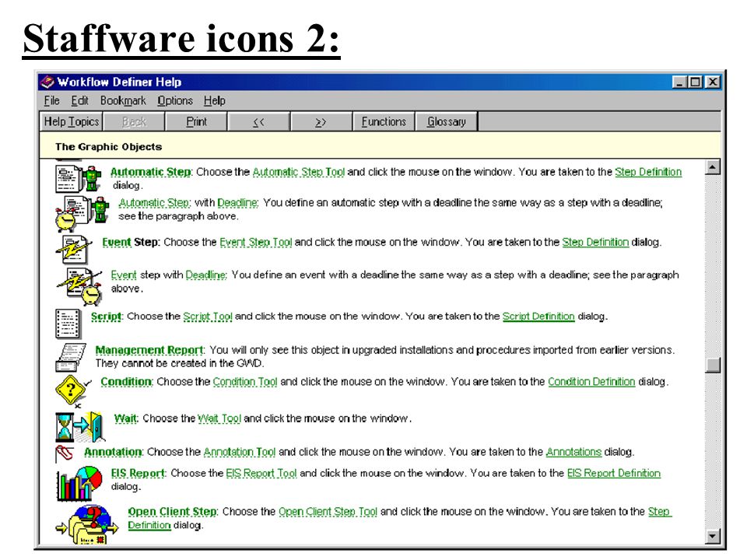
Task: Click the Print button
Action: tap(196, 121)
